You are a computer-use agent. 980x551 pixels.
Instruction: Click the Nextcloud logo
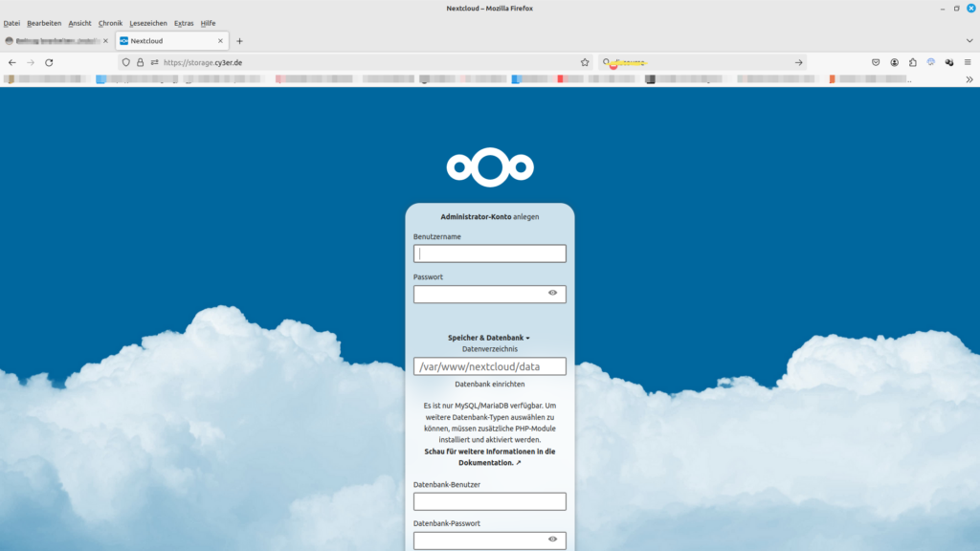(x=490, y=167)
